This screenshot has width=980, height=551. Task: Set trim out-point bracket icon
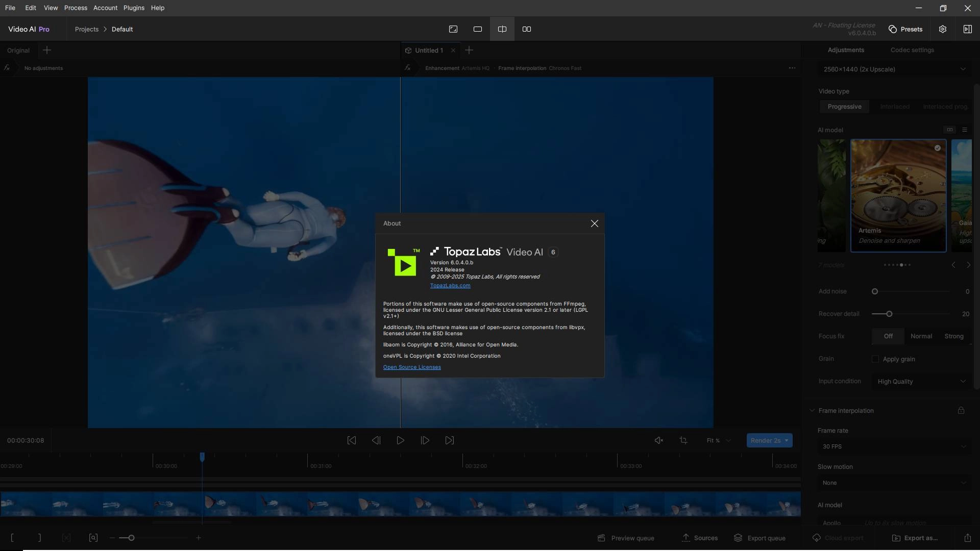click(39, 538)
